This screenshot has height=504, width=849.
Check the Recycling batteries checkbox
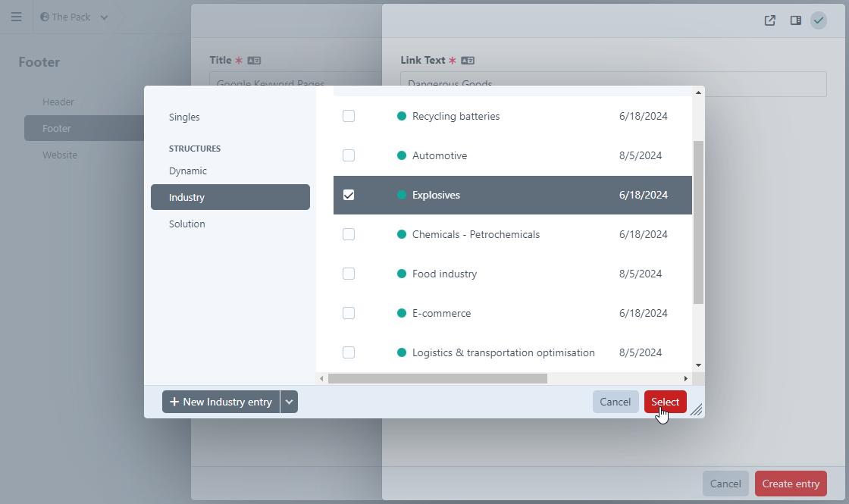(x=349, y=116)
